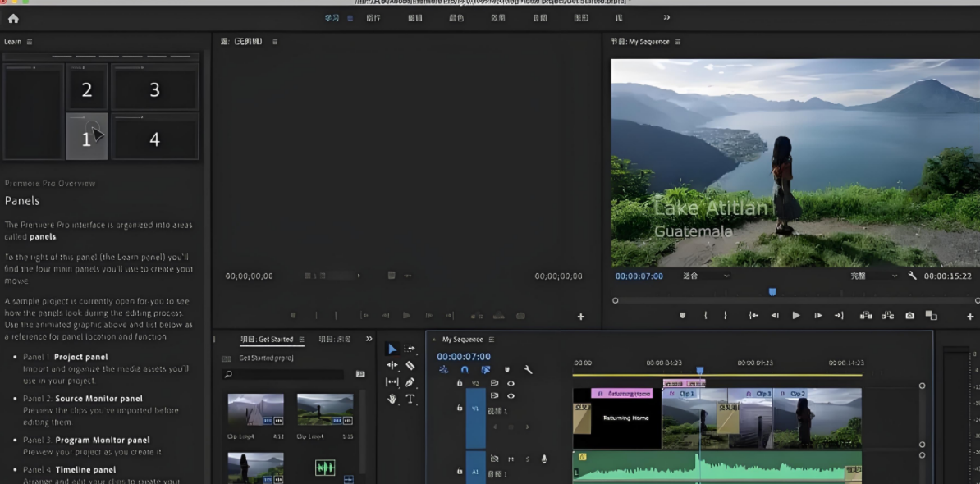The image size is (980, 484).
Task: Click Program Monitor timecode 00:00:07:00
Action: (639, 276)
